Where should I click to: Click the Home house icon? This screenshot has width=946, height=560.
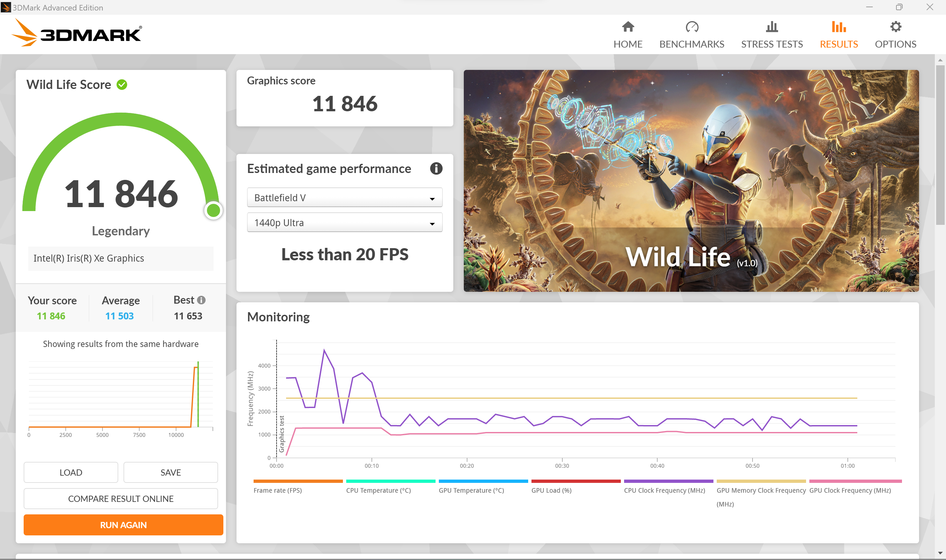pyautogui.click(x=628, y=27)
